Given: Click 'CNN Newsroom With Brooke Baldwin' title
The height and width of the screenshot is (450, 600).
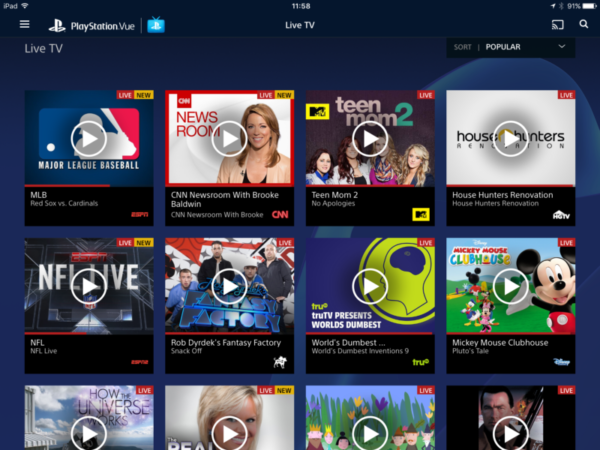Looking at the screenshot, I should (x=225, y=199).
